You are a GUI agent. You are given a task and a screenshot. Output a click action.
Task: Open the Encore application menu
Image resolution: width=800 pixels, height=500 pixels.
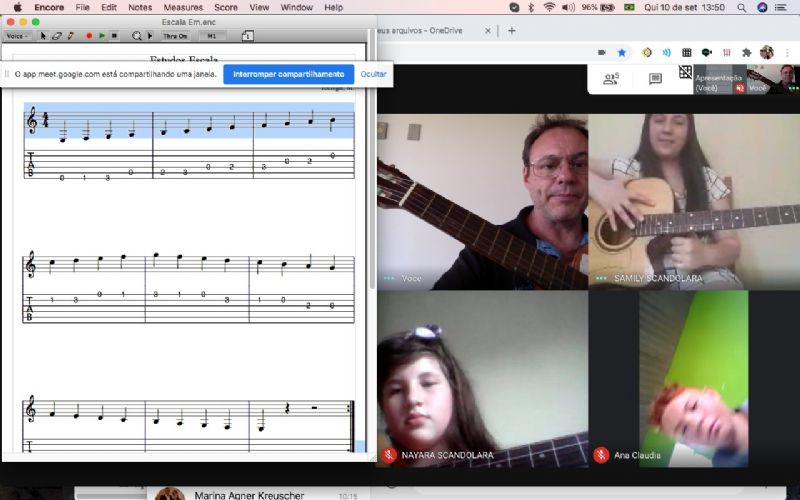pyautogui.click(x=49, y=8)
